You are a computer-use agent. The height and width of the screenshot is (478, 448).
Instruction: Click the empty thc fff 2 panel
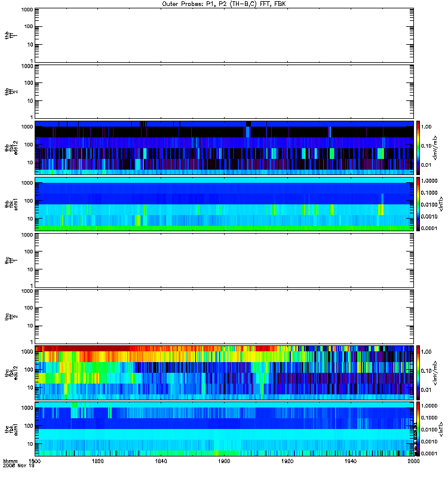point(224,317)
